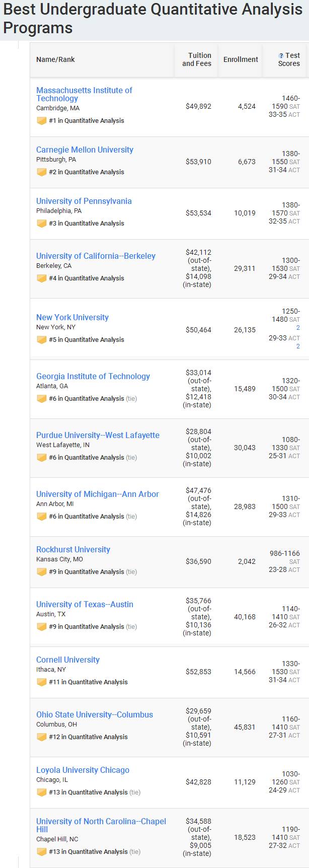Viewport: 309px width, 868px height.
Task: Visit Loyola University Chicago page
Action: click(83, 770)
